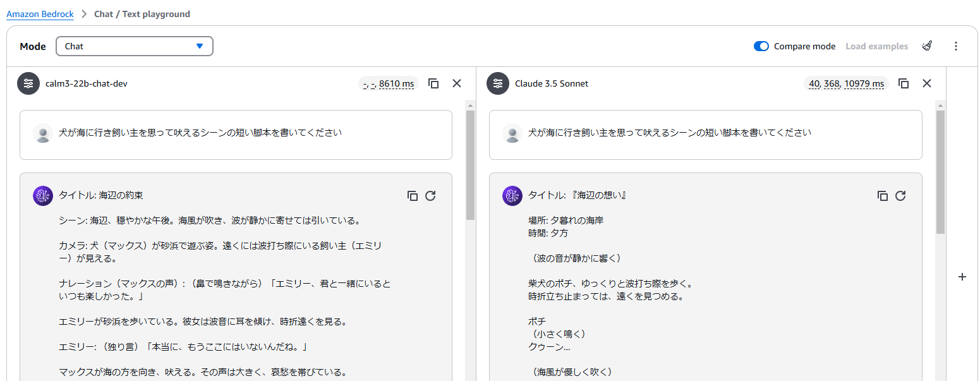Go to Amazon Bedrock breadcrumb link

click(40, 14)
